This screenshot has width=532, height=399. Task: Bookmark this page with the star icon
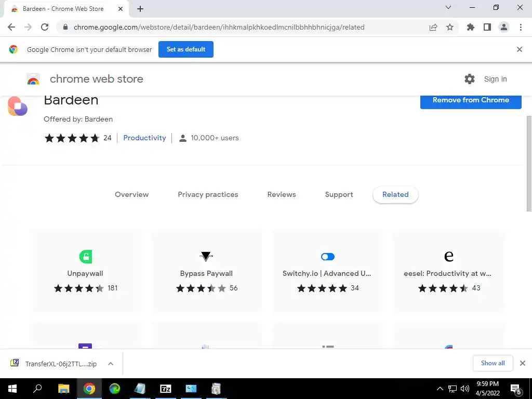(x=450, y=27)
